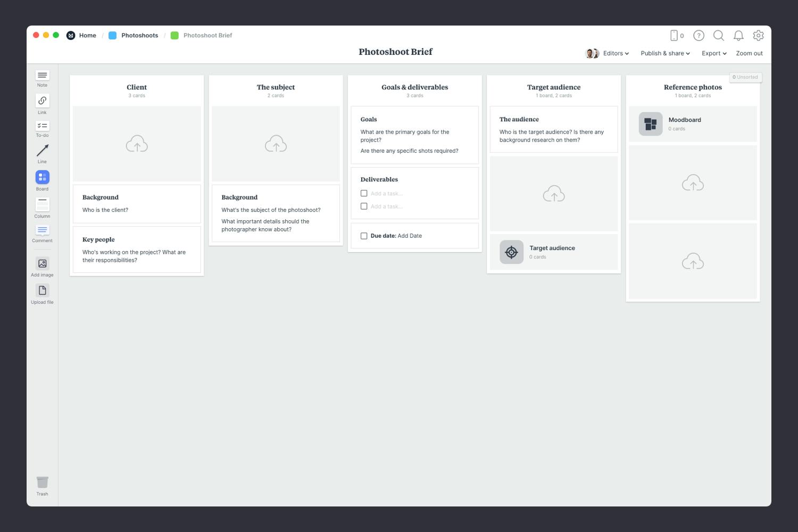The height and width of the screenshot is (532, 798).
Task: Open the Editors dropdown
Action: point(614,53)
